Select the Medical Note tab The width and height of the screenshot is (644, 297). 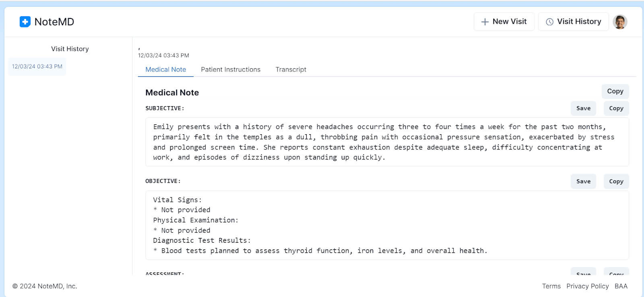tap(165, 70)
